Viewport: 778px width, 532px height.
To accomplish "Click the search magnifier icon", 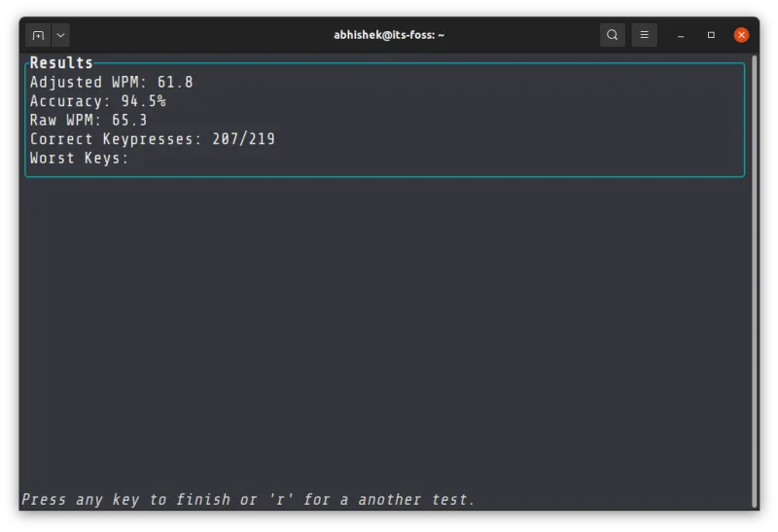I will (612, 35).
